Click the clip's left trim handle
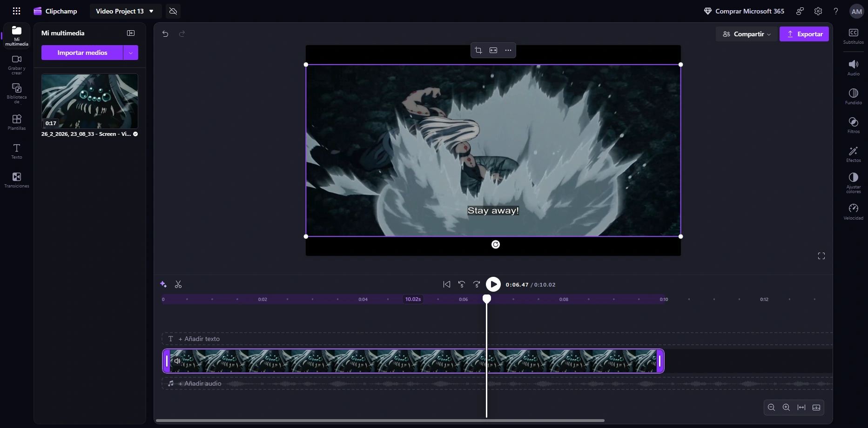 tap(167, 361)
